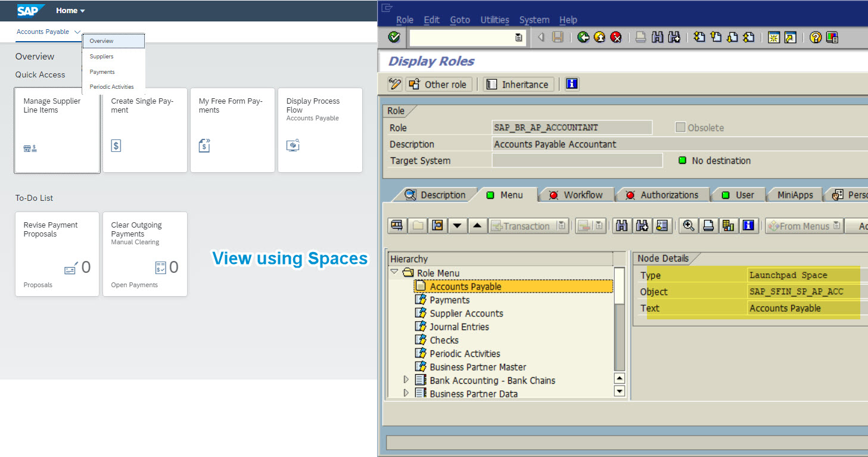Screen dimensions: 868x457
Task: Click the hierarchy scrollbar up arrow
Action: pos(620,378)
